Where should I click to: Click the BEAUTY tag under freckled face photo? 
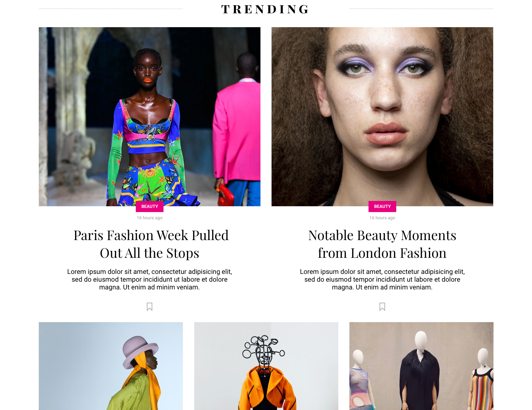pyautogui.click(x=382, y=207)
